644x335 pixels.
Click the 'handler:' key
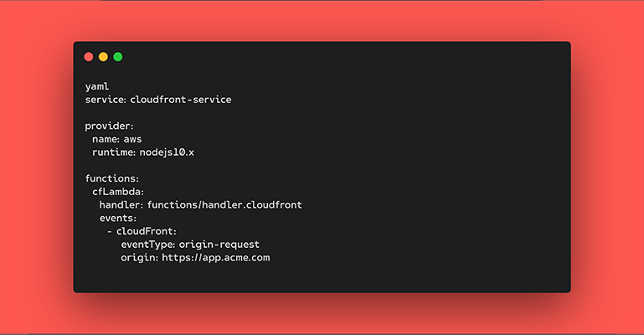[121, 205]
